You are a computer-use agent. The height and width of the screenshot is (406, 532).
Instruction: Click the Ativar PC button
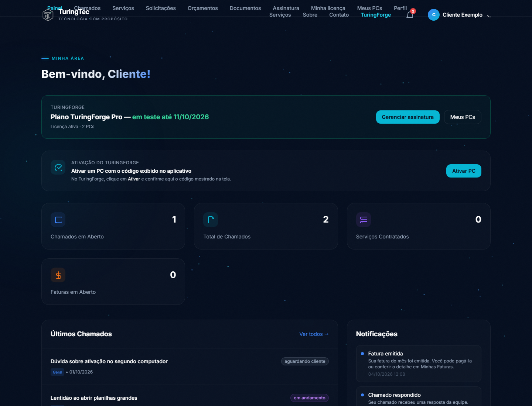click(x=464, y=171)
